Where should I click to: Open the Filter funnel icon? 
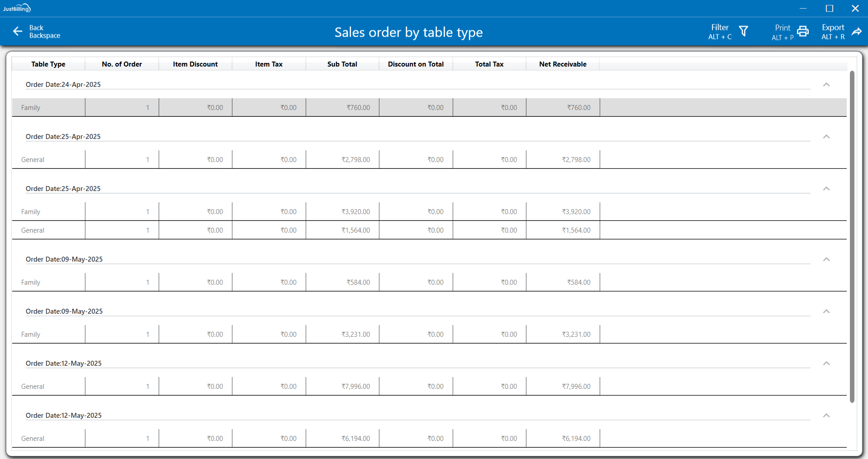click(743, 31)
